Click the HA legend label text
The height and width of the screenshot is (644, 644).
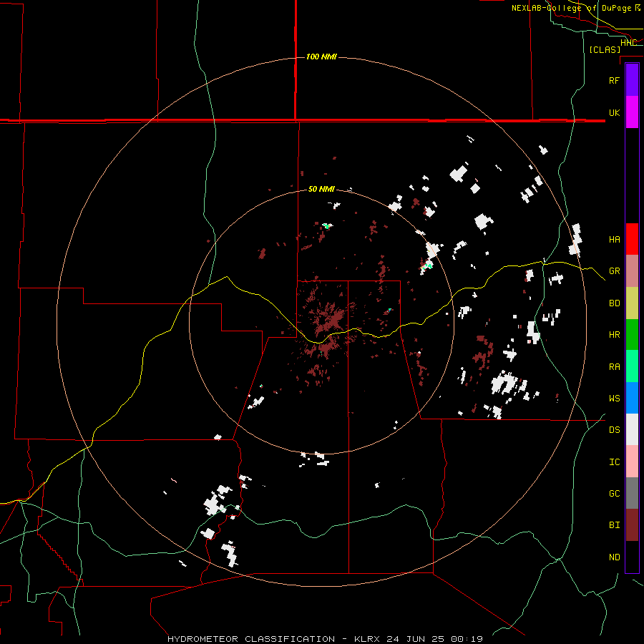click(x=614, y=239)
